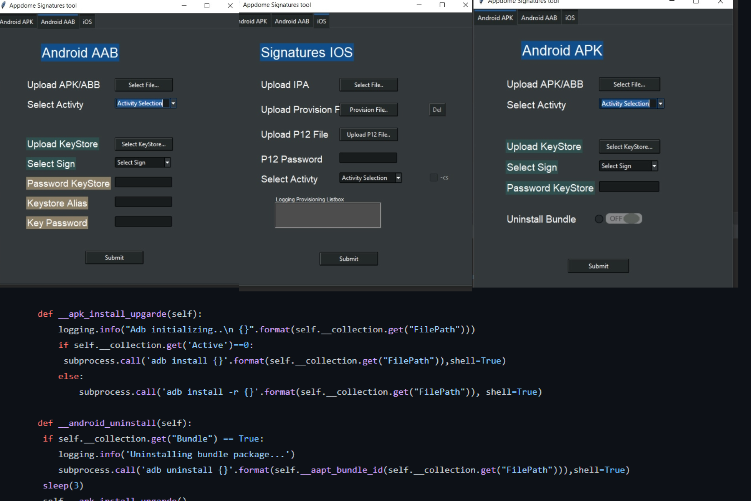Click the Upload P12 File button
The height and width of the screenshot is (501, 751).
click(368, 135)
